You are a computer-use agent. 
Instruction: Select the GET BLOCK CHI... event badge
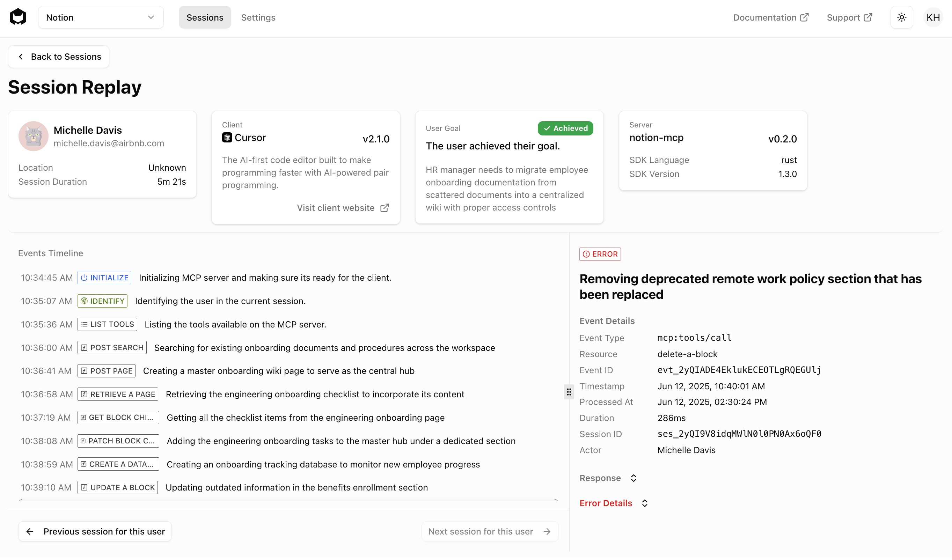[x=118, y=418]
